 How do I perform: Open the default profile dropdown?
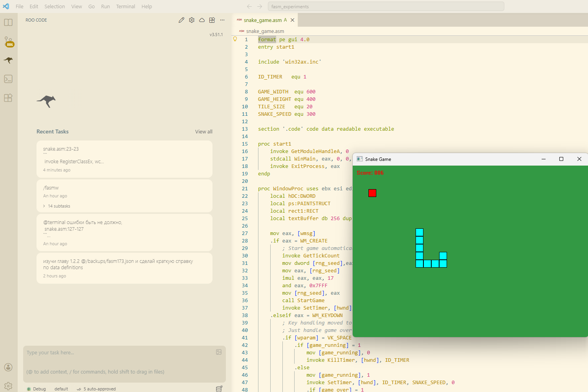tap(61, 388)
